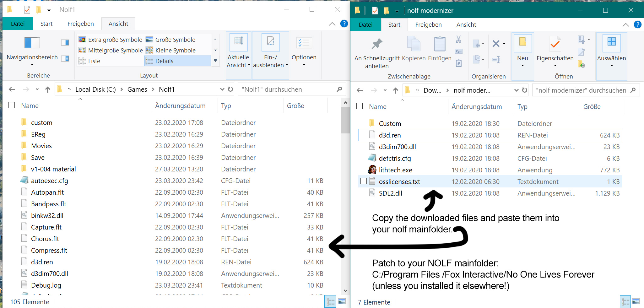Refresh the nolf modernizer folder view
This screenshot has height=308, width=644.
[524, 90]
